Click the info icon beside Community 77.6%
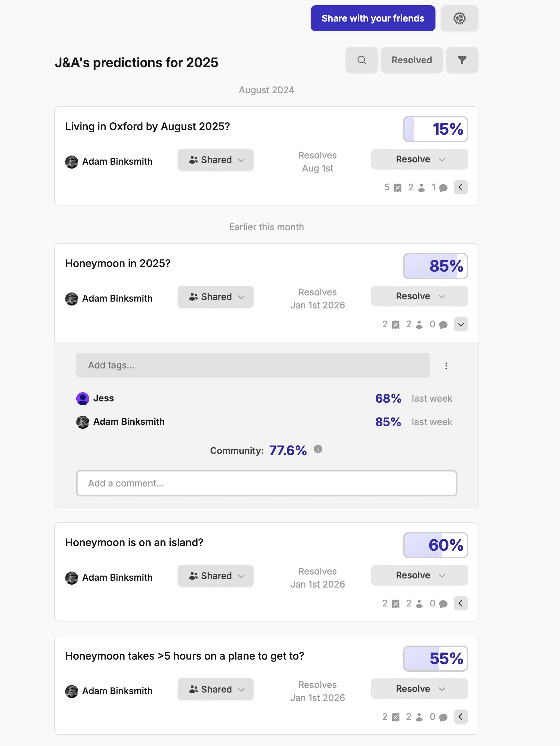560x746 pixels. tap(318, 449)
